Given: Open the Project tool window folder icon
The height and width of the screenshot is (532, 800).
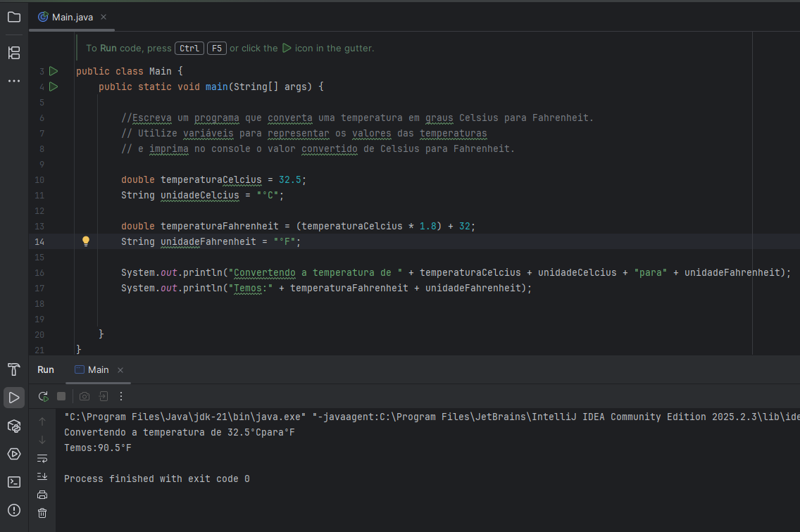Looking at the screenshot, I should 14,16.
